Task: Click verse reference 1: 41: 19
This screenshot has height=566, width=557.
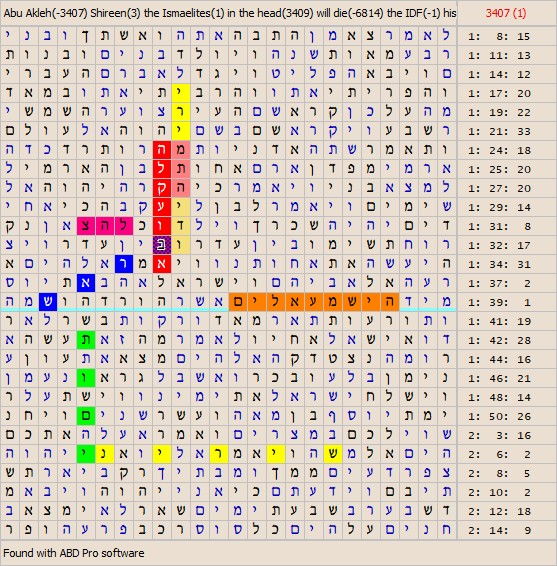Action: [x=499, y=321]
